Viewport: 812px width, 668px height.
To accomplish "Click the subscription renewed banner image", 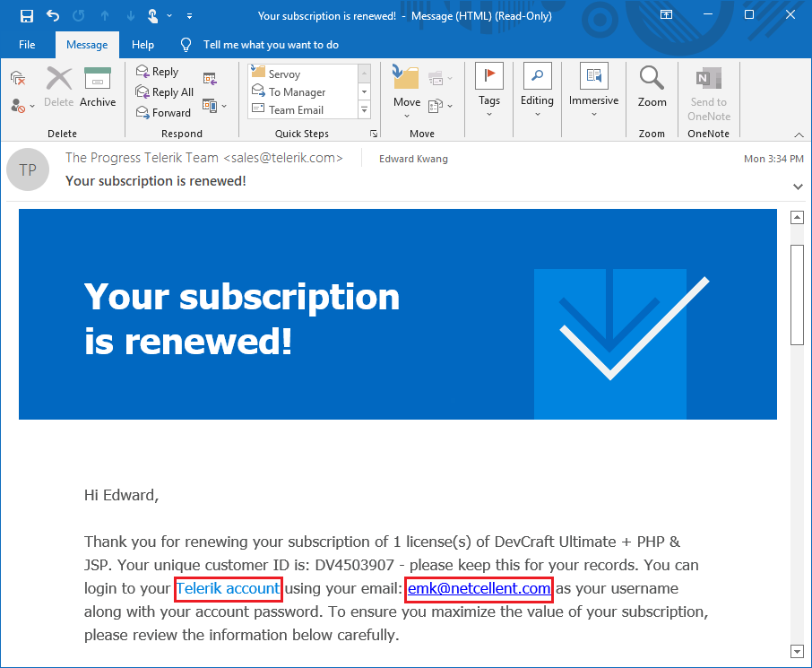I will point(398,314).
